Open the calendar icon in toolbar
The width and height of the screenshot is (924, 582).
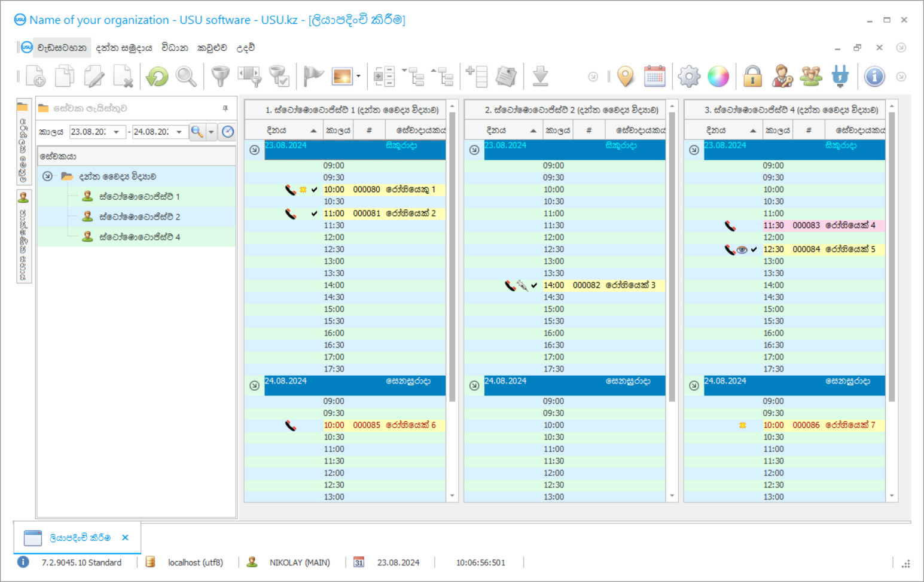pyautogui.click(x=655, y=77)
